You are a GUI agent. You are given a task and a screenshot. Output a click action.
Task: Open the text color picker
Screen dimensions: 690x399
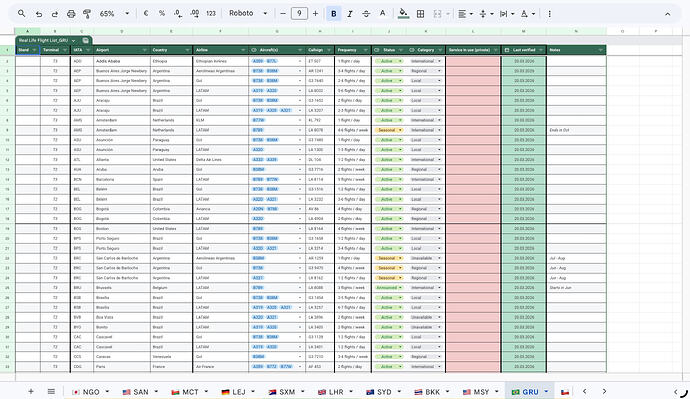pos(382,14)
